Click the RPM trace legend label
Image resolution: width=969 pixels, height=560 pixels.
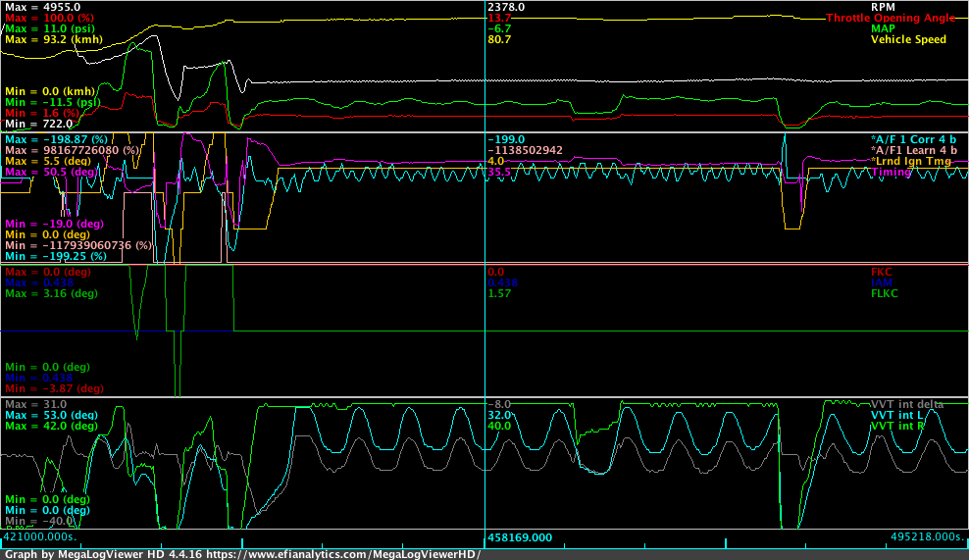(883, 7)
